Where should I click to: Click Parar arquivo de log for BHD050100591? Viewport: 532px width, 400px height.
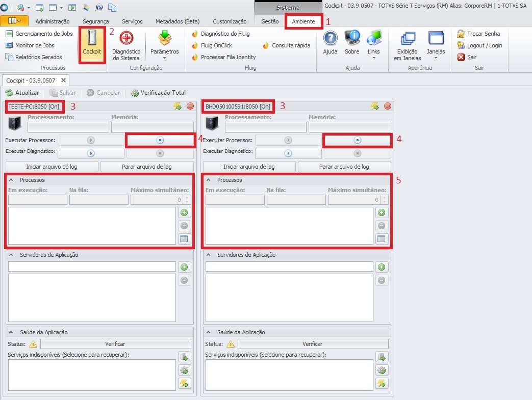[x=344, y=167]
